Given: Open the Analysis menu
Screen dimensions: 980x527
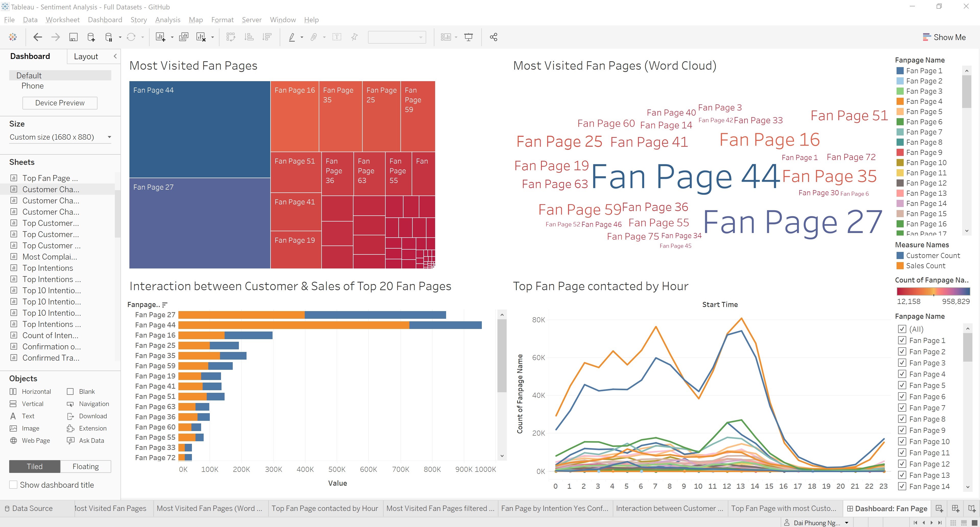Looking at the screenshot, I should click(x=167, y=20).
